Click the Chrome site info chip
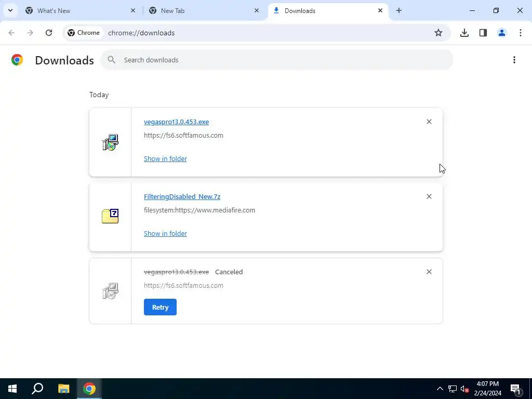The height and width of the screenshot is (399, 532). coord(84,33)
